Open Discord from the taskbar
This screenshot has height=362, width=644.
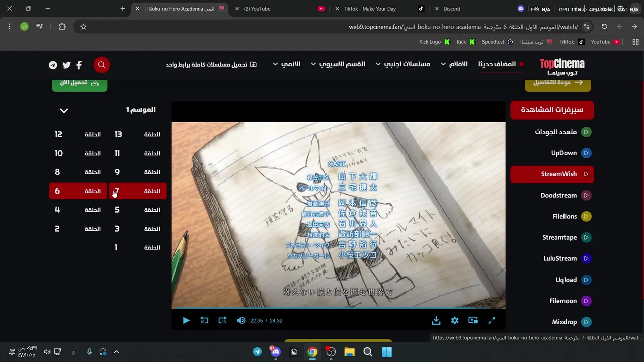pyautogui.click(x=275, y=352)
